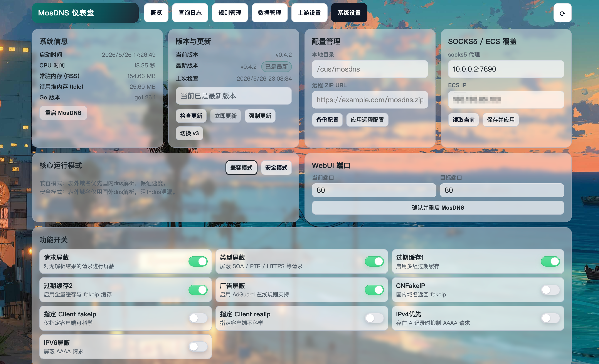Image resolution: width=599 pixels, height=364 pixels.
Task: Click the 读取当前 button
Action: click(x=463, y=120)
